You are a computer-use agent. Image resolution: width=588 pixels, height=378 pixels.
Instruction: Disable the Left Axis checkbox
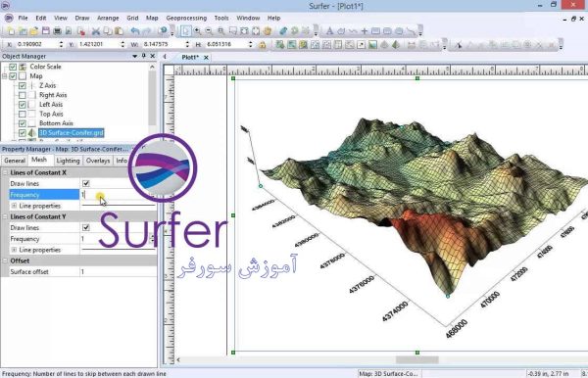pos(23,105)
